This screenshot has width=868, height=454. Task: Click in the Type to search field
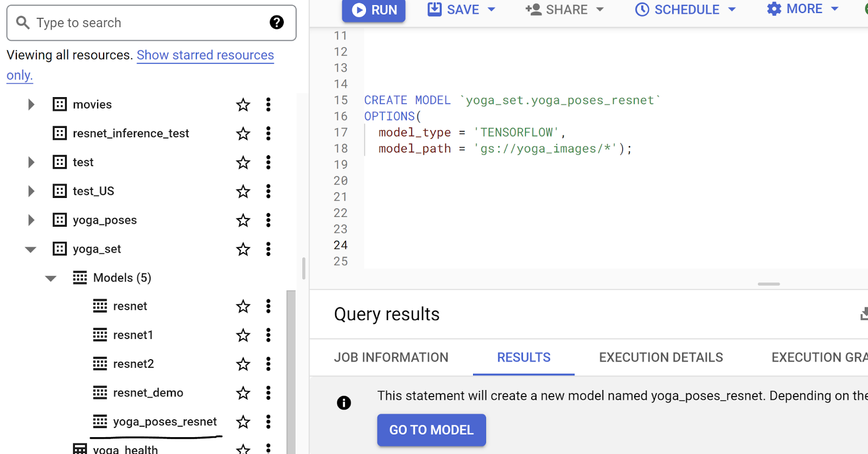coord(146,23)
